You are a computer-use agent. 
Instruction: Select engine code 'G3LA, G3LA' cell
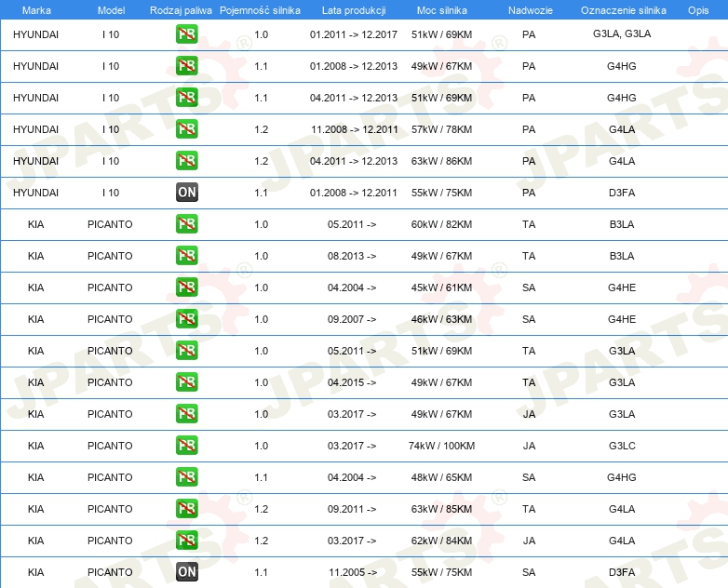click(622, 33)
